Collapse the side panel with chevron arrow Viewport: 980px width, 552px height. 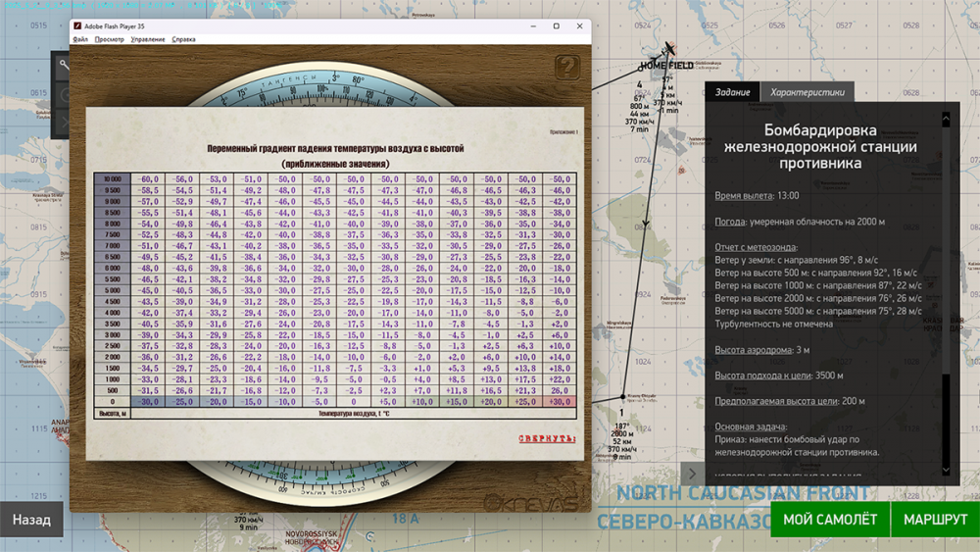click(692, 474)
